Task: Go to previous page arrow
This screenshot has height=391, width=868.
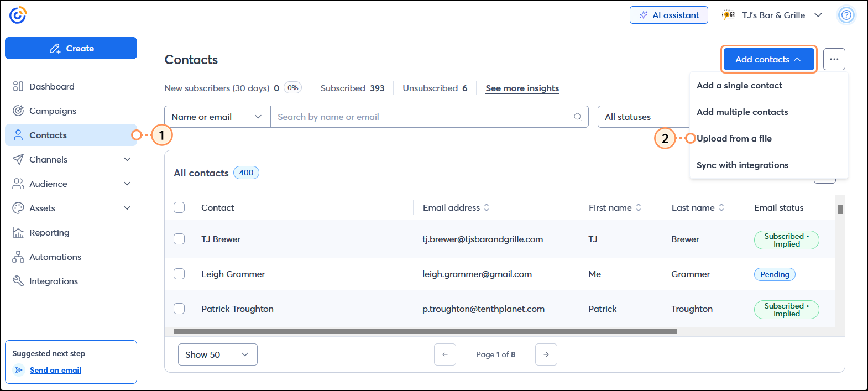Action: point(445,354)
